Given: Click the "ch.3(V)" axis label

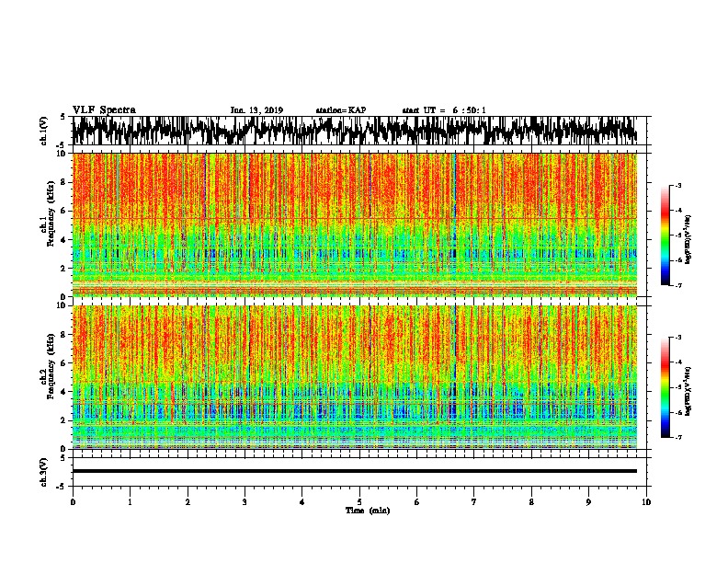Looking at the screenshot, I should click(x=44, y=472).
